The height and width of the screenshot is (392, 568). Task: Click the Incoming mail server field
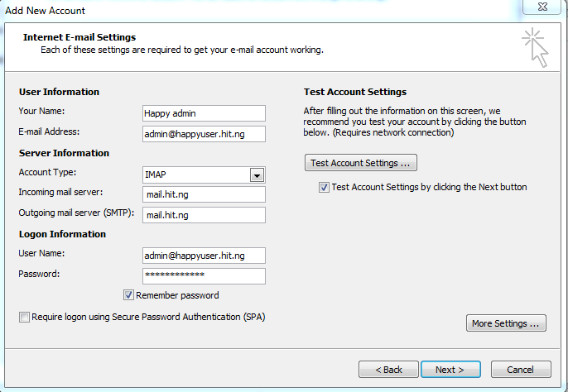[204, 194]
